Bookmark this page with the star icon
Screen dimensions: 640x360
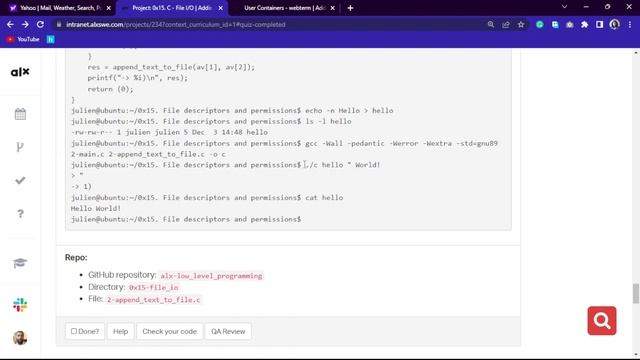tap(521, 24)
